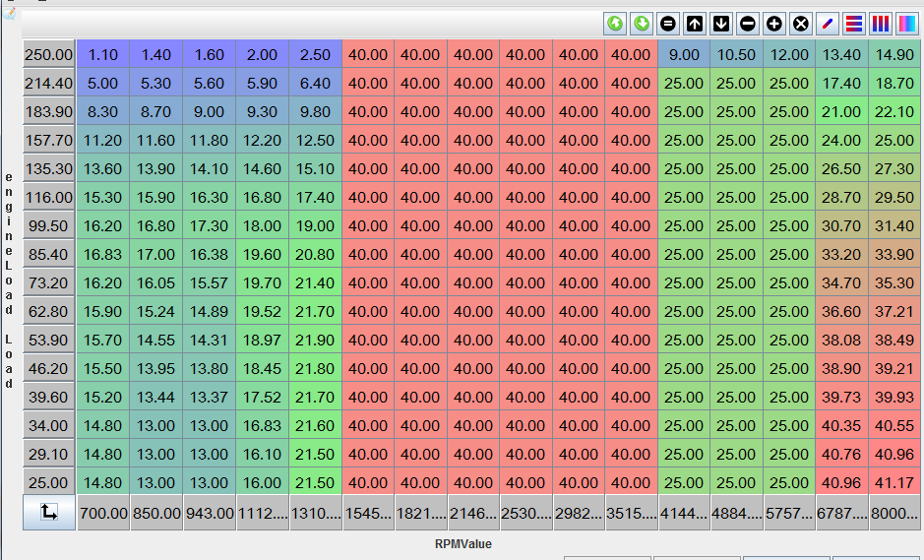Click the green down-arrow toolbar icon

click(x=643, y=24)
